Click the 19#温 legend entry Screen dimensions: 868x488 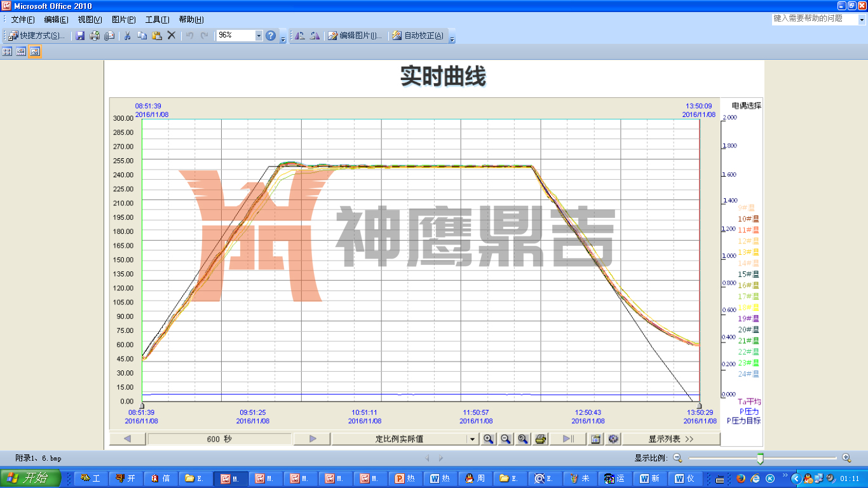(749, 318)
